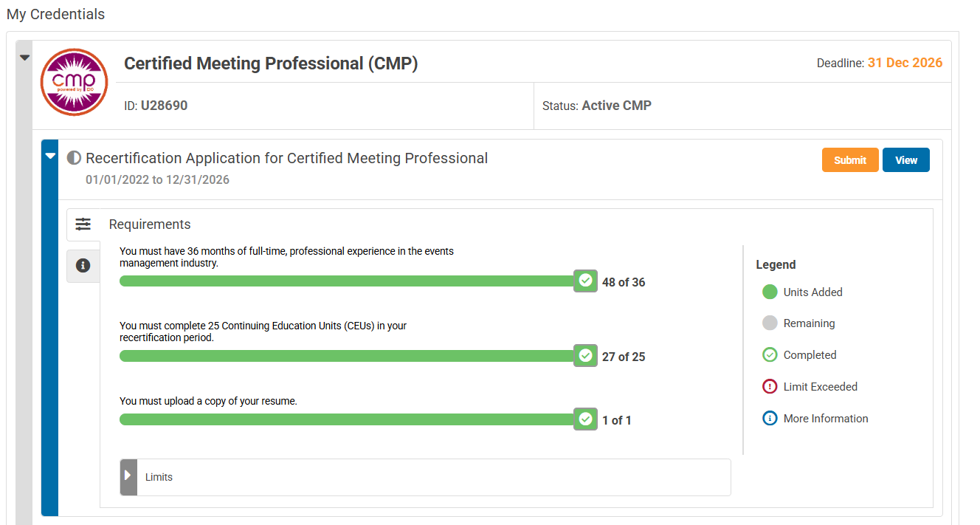Click the experience requirement progress bar

pyautogui.click(x=347, y=281)
